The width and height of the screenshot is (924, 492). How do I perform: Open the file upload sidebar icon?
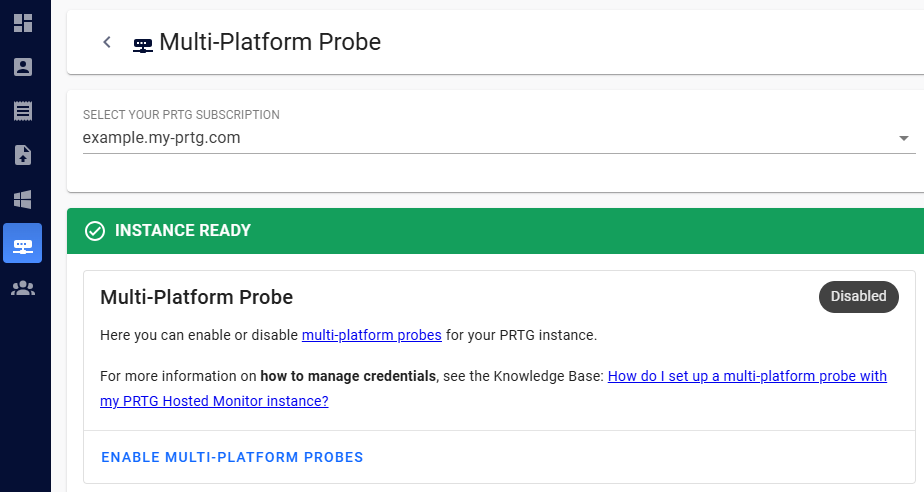[22, 155]
